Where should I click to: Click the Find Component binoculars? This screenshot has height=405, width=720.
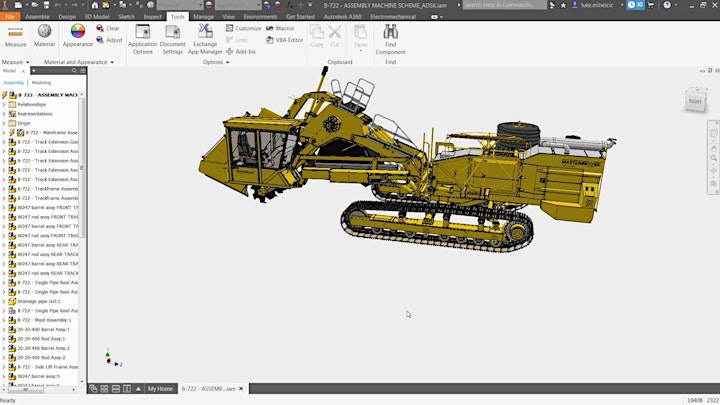(390, 32)
